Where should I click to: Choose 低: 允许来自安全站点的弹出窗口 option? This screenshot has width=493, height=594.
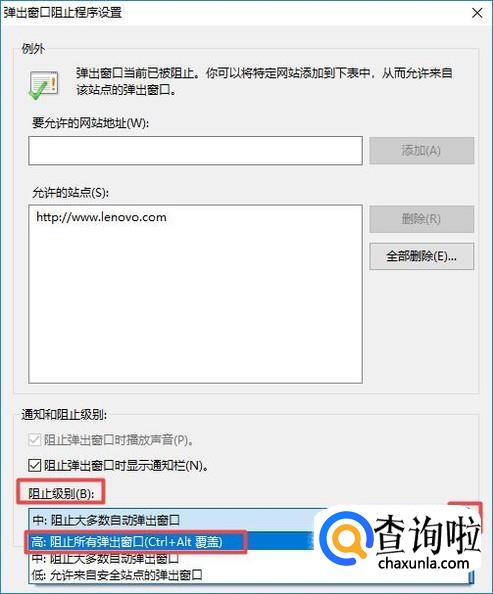[x=117, y=575]
